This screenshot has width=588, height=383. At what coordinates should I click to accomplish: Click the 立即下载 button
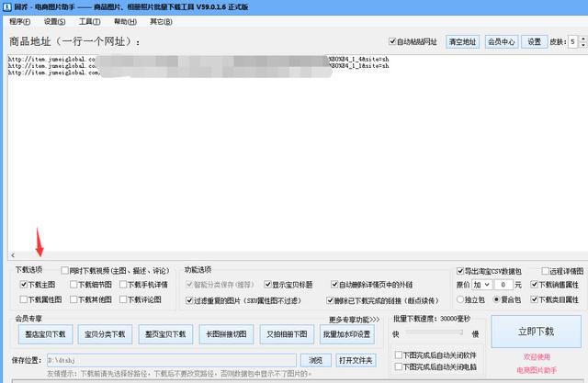coord(537,330)
